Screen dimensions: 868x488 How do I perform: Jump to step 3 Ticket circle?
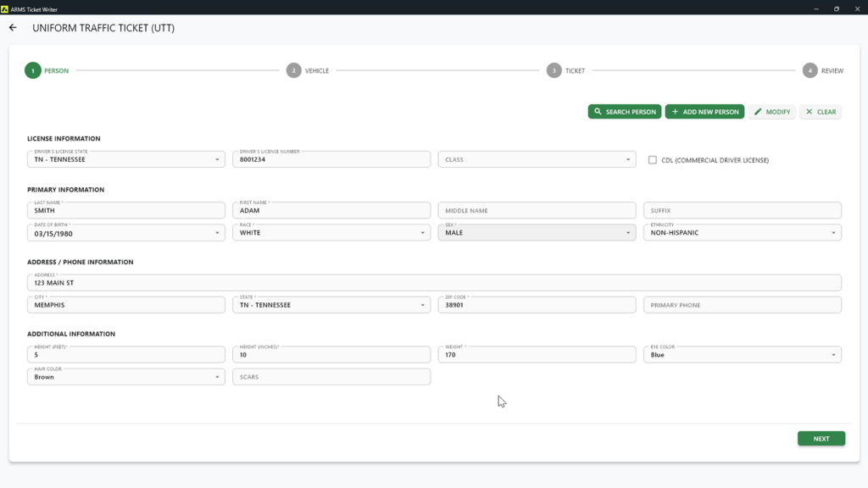554,71
